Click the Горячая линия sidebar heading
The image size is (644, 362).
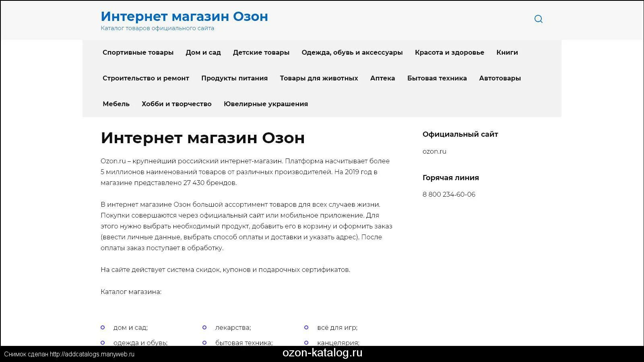click(451, 177)
